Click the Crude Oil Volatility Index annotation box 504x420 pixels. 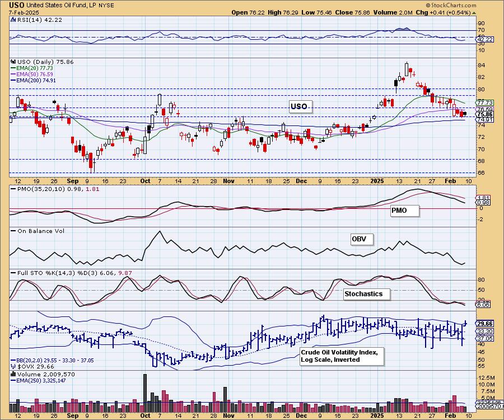click(342, 356)
